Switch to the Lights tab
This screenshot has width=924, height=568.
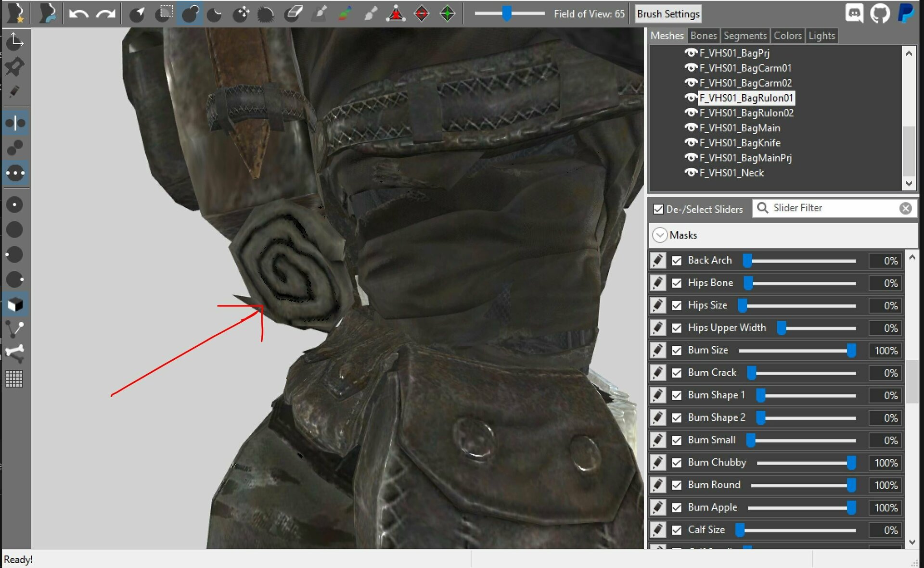coord(821,36)
